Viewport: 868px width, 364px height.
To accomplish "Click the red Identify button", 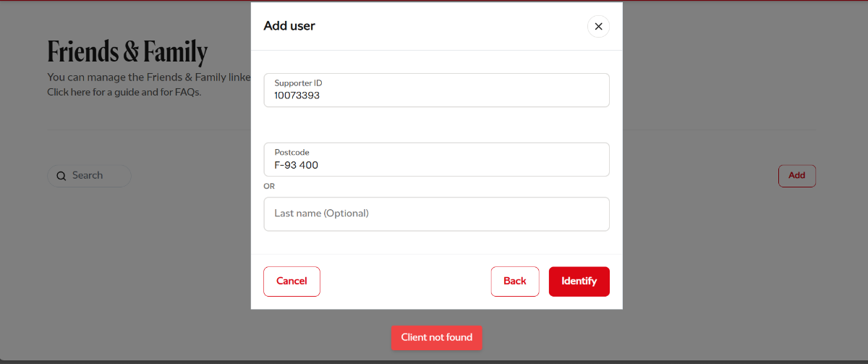I will [579, 282].
